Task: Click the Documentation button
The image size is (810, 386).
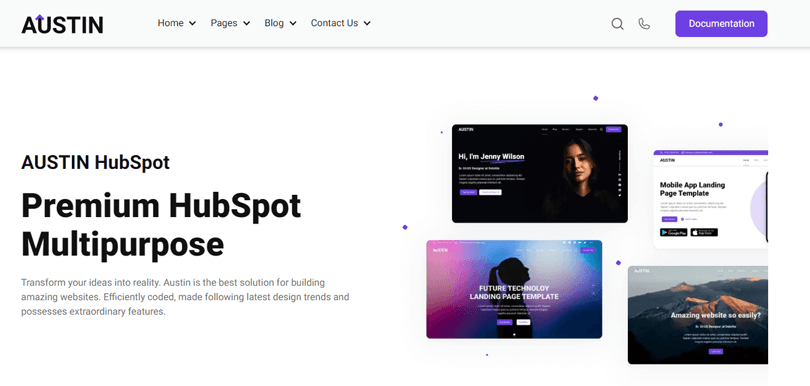Action: tap(721, 24)
